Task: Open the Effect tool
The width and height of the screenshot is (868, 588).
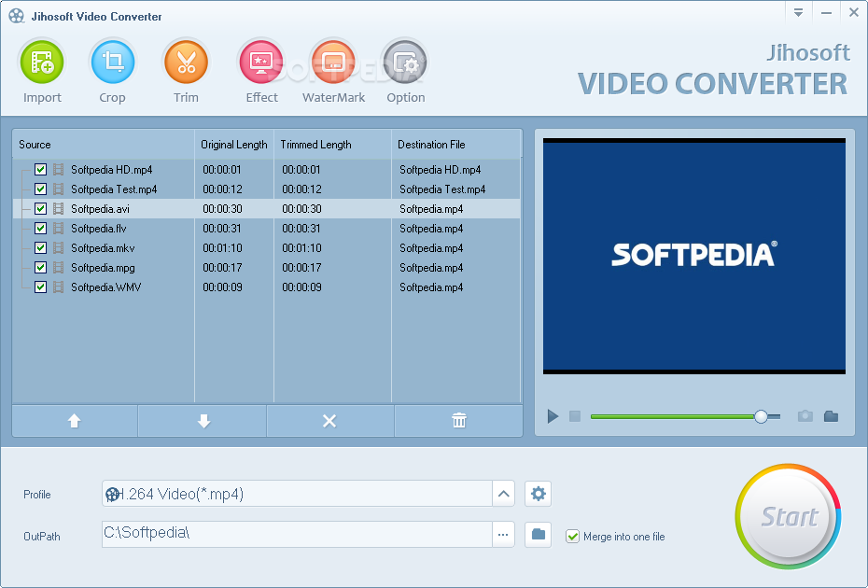Action: click(261, 62)
